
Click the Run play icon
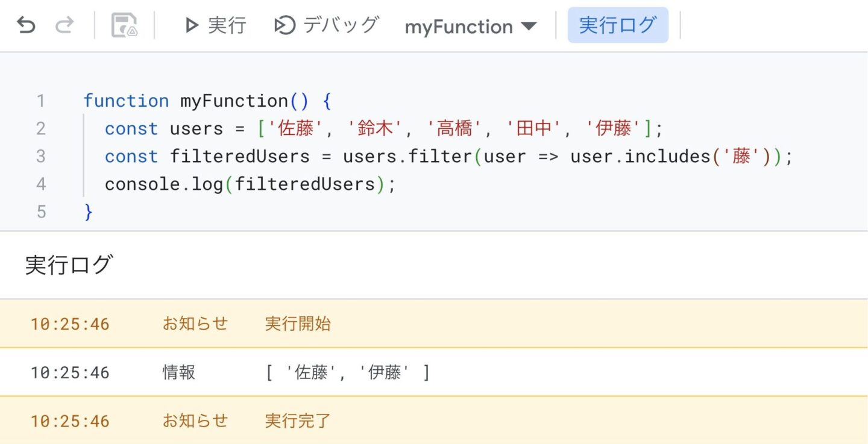(x=192, y=25)
